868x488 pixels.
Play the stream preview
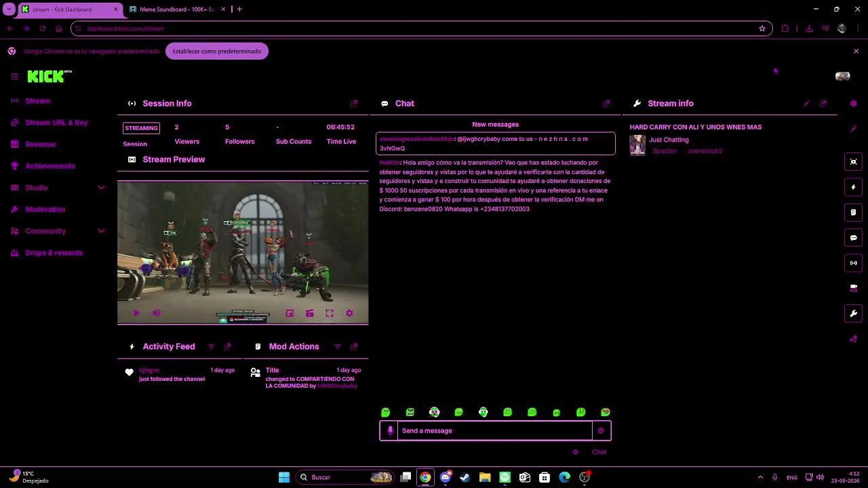[136, 313]
